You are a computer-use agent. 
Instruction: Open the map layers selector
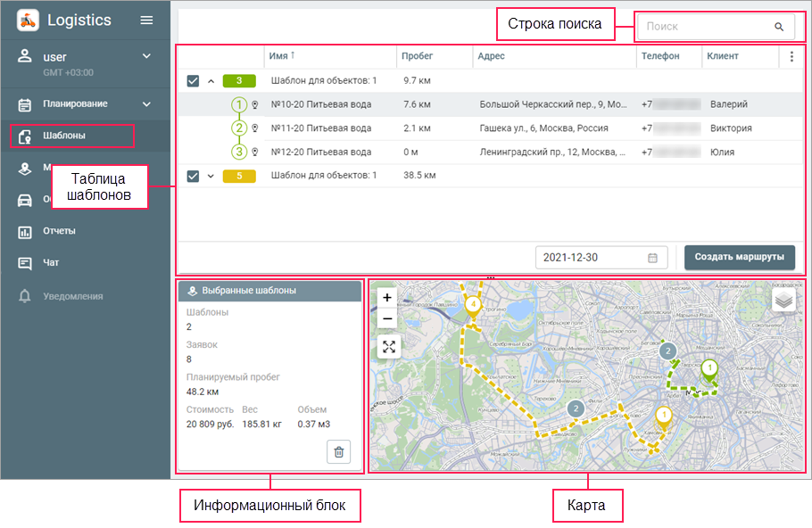point(783,300)
